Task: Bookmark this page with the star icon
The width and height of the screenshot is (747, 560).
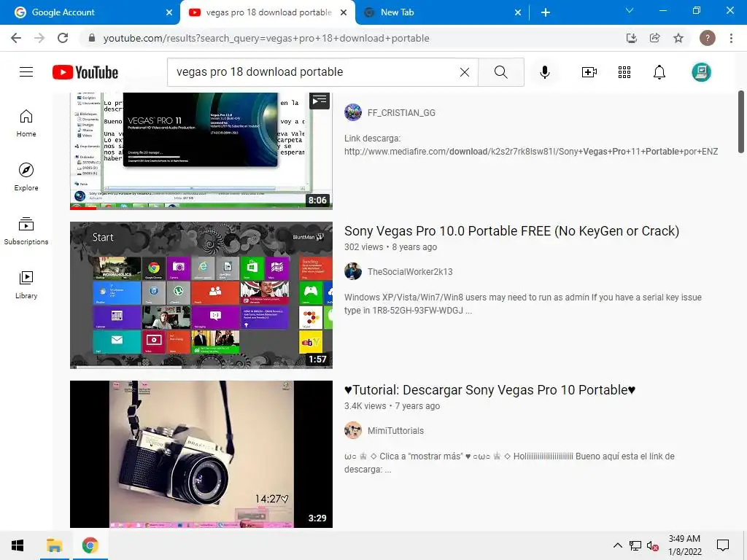Action: point(678,38)
